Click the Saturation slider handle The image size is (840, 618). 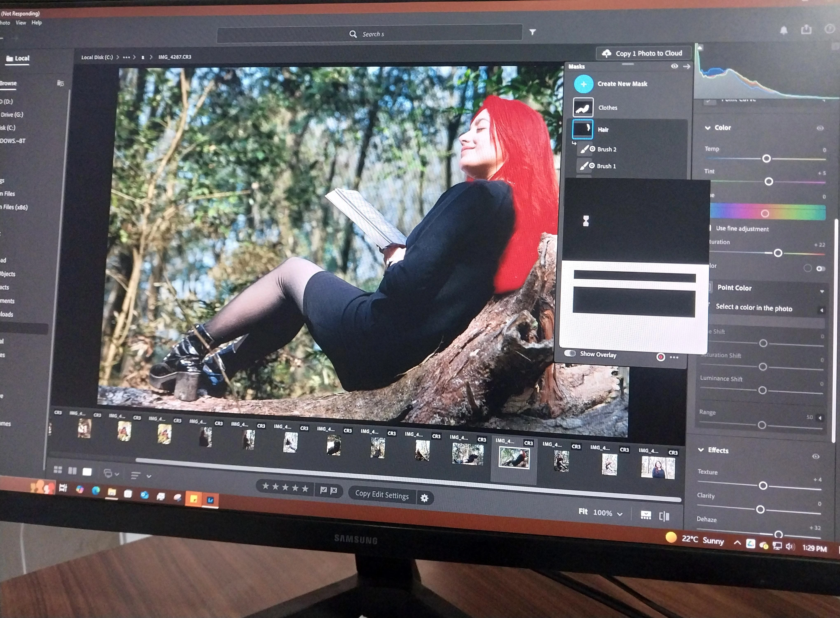tap(778, 253)
